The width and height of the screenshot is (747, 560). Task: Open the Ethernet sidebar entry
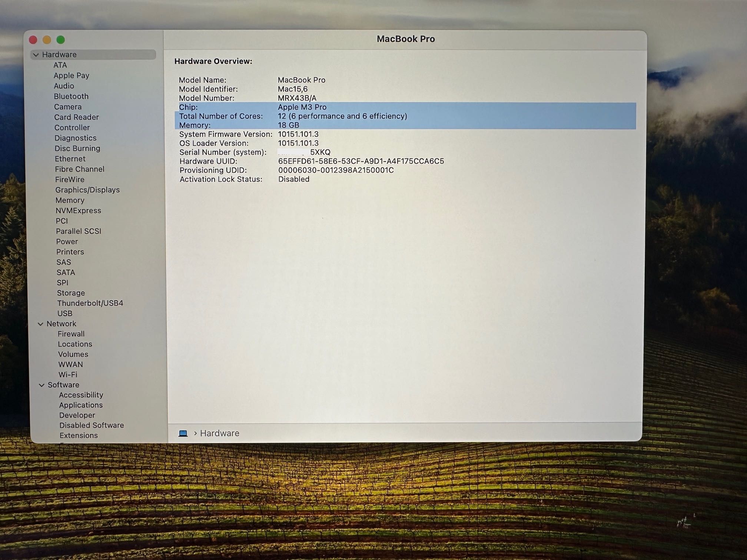(x=70, y=159)
